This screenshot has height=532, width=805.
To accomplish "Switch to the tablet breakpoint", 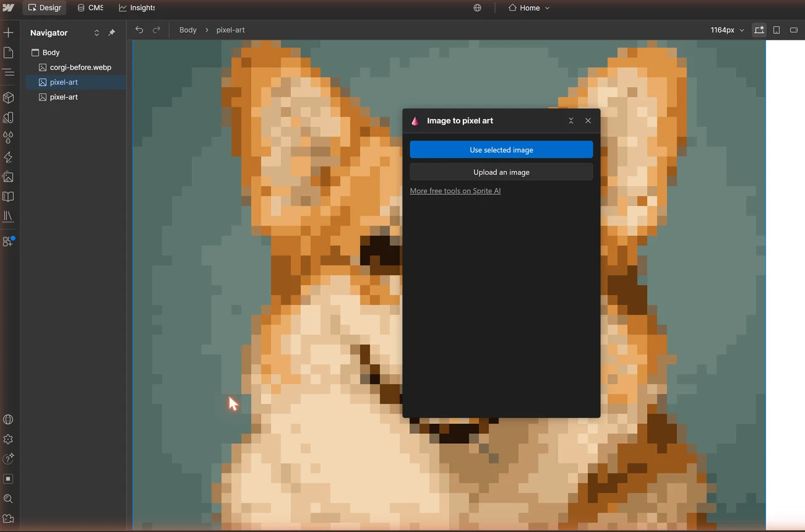I will (x=777, y=30).
